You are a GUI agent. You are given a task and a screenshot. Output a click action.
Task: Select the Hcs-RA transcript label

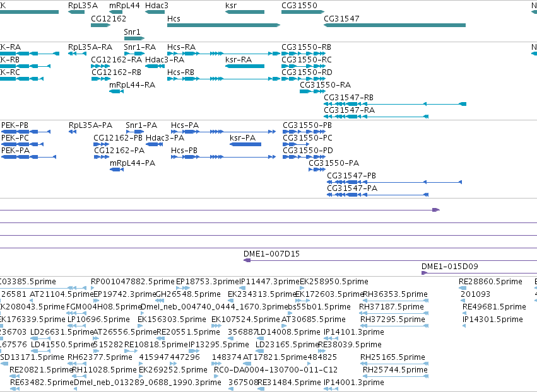(181, 47)
